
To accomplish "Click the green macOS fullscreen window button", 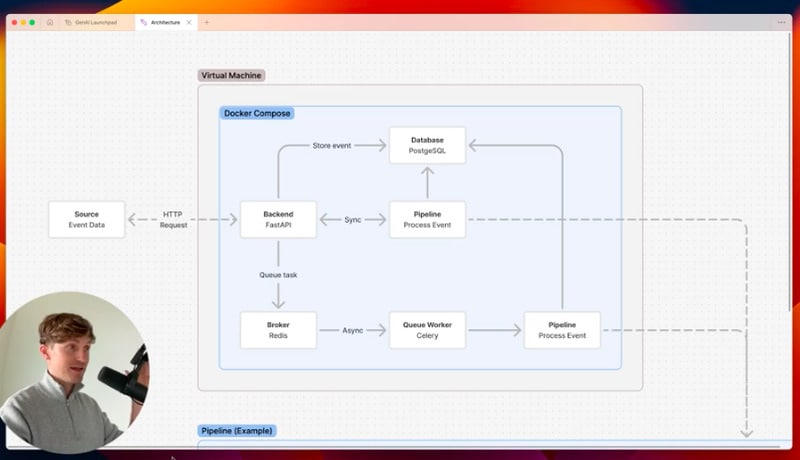I will [x=31, y=22].
